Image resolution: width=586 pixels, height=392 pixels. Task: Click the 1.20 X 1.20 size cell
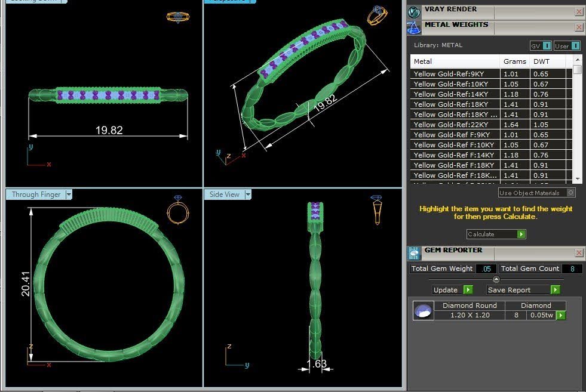pyautogui.click(x=470, y=315)
